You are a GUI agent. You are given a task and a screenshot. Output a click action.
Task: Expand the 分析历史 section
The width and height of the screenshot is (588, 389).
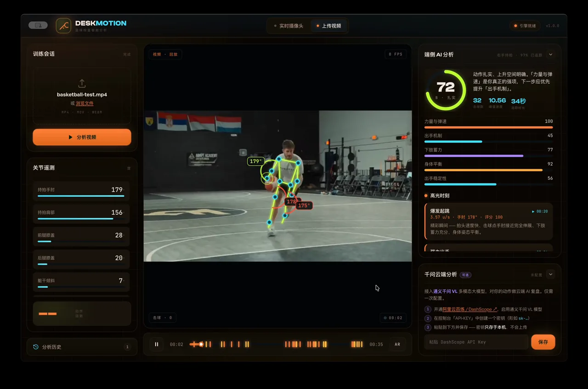[x=82, y=347]
